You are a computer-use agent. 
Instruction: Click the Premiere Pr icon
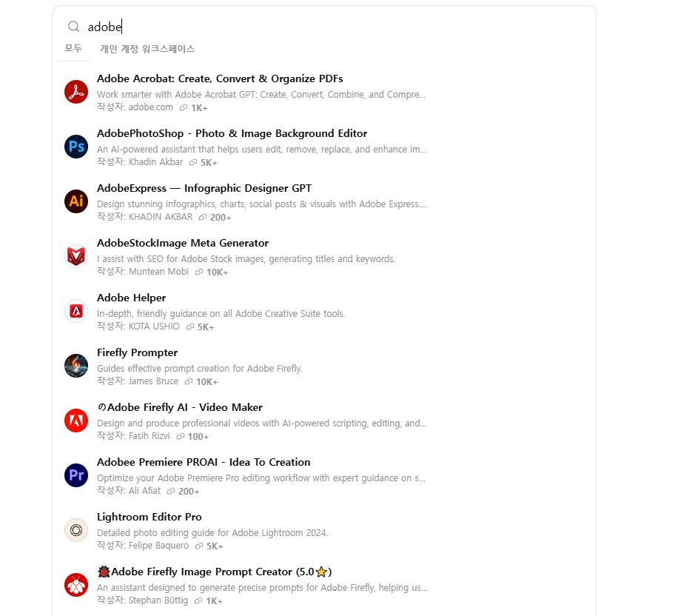pos(76,475)
